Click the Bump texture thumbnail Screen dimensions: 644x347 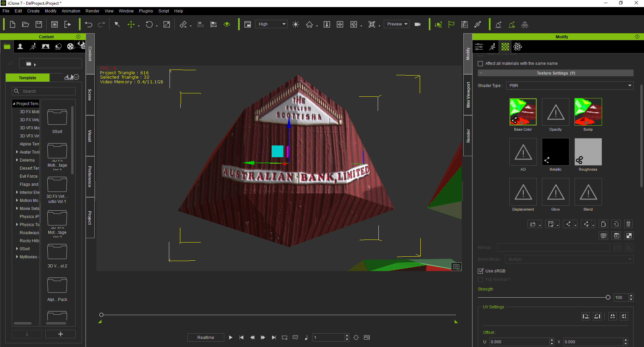[x=588, y=112]
